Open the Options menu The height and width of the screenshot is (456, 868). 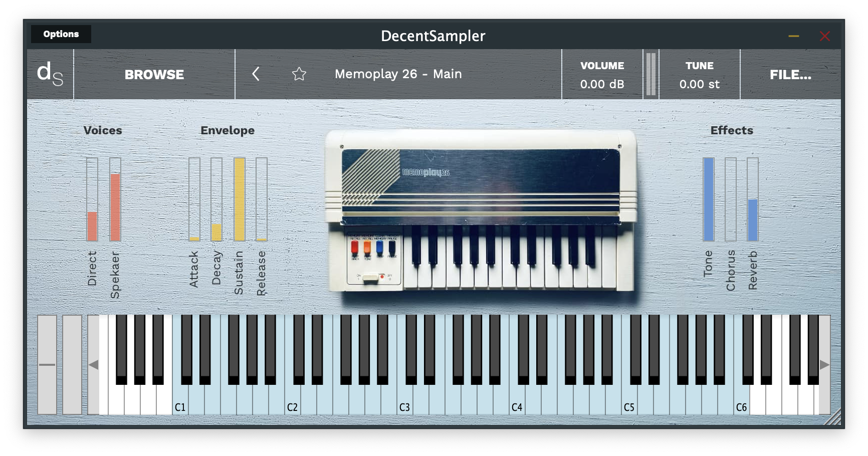61,34
